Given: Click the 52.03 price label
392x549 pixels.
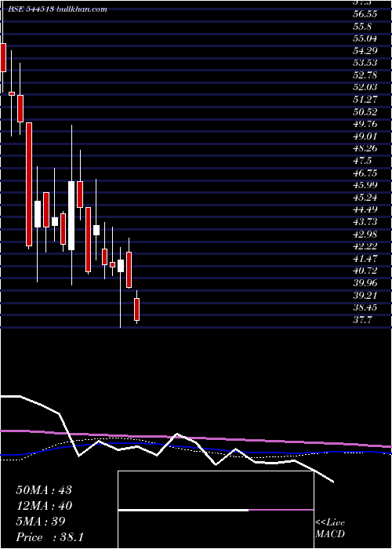Looking at the screenshot, I should click(x=365, y=87).
